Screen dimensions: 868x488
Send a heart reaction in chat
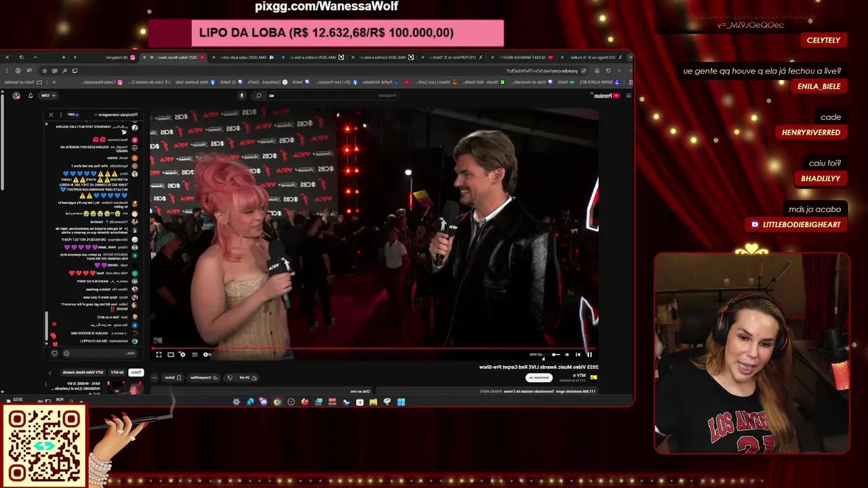(54, 353)
